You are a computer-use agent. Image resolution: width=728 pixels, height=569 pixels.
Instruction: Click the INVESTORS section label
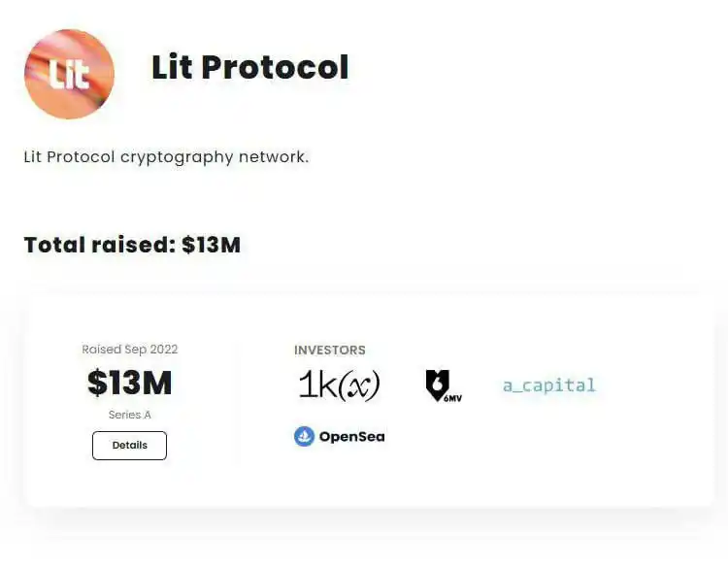click(x=330, y=351)
